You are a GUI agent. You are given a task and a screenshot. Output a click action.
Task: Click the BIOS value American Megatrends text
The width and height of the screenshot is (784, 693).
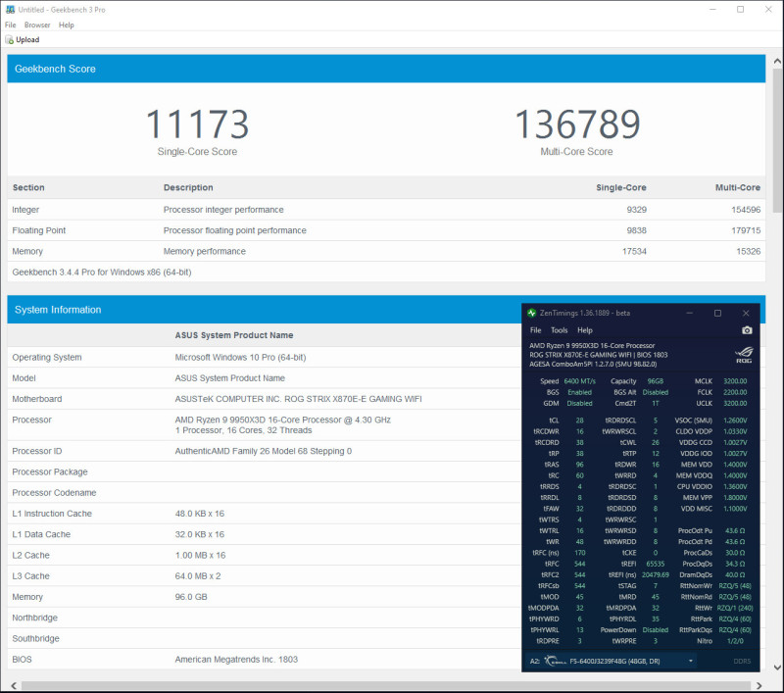pyautogui.click(x=236, y=660)
